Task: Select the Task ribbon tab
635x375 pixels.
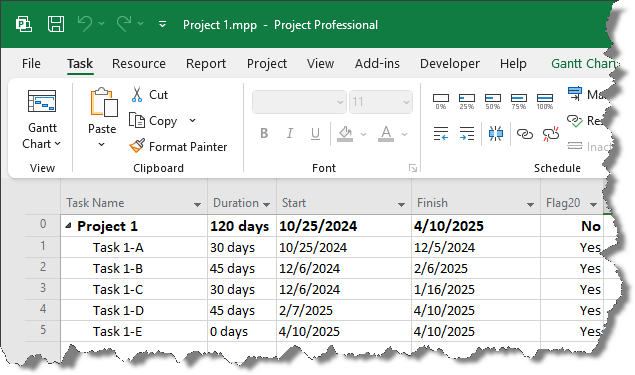Action: 80,64
